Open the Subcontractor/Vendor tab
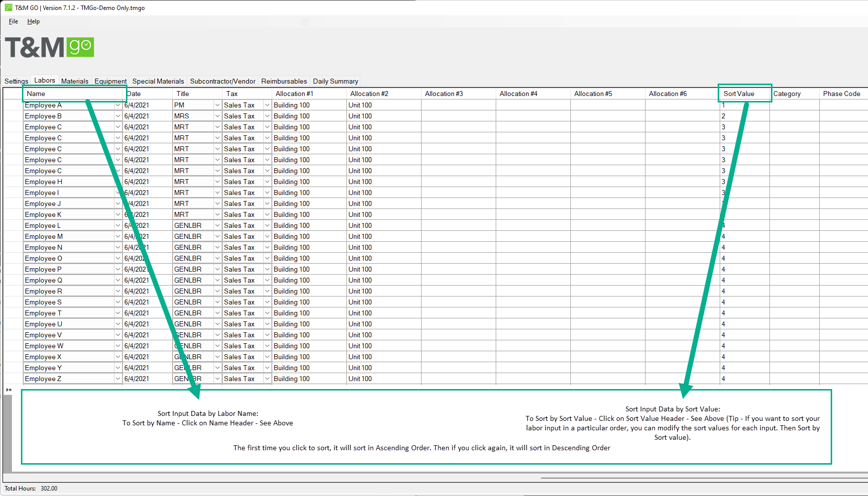Image resolution: width=868 pixels, height=496 pixels. [x=223, y=81]
